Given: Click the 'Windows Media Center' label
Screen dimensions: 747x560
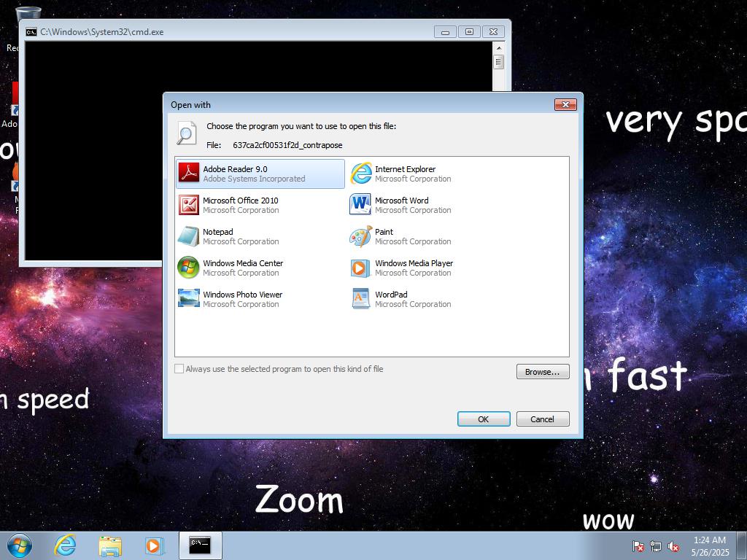Looking at the screenshot, I should 243,263.
